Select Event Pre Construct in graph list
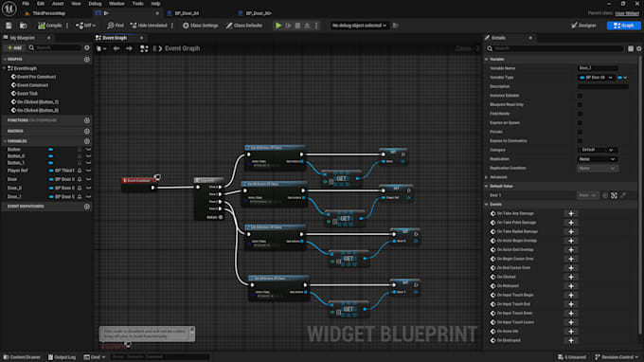644x362 pixels. tap(36, 77)
